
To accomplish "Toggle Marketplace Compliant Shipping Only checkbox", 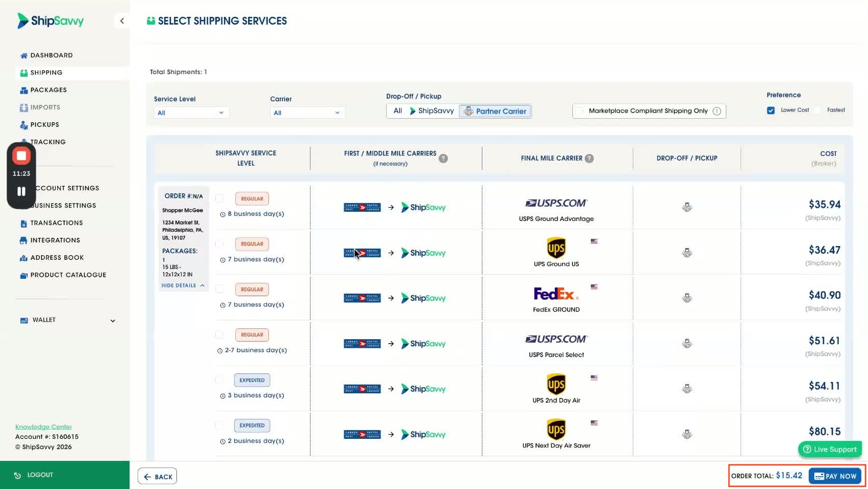I will click(x=580, y=111).
